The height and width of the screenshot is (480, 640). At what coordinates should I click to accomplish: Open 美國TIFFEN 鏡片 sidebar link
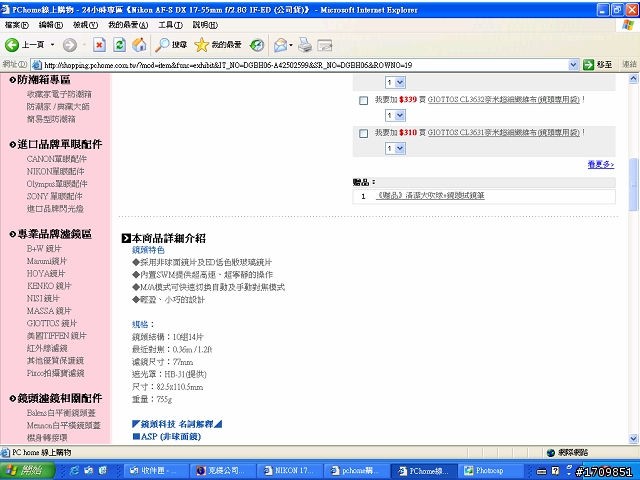coord(57,336)
